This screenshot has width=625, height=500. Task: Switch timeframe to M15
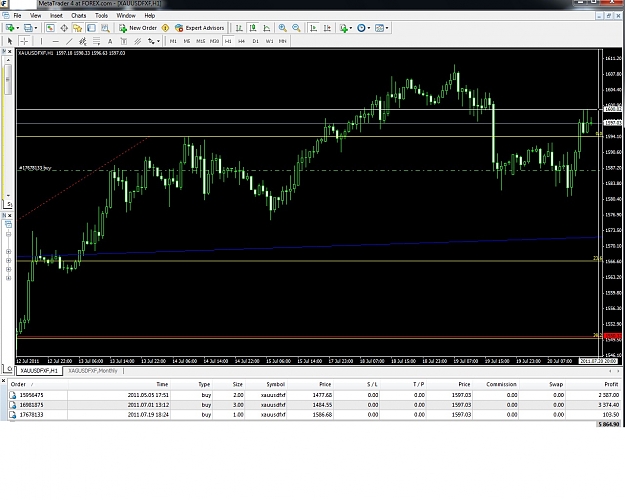(200, 41)
